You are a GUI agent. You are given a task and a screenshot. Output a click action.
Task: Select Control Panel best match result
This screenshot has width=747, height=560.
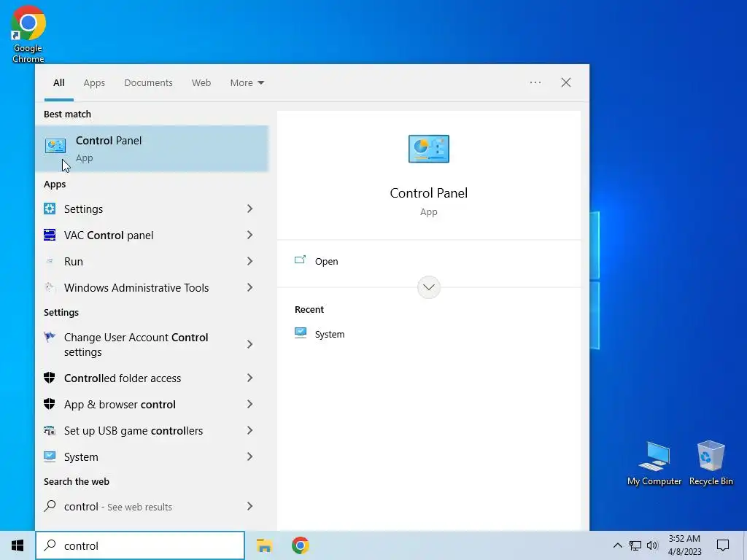152,149
